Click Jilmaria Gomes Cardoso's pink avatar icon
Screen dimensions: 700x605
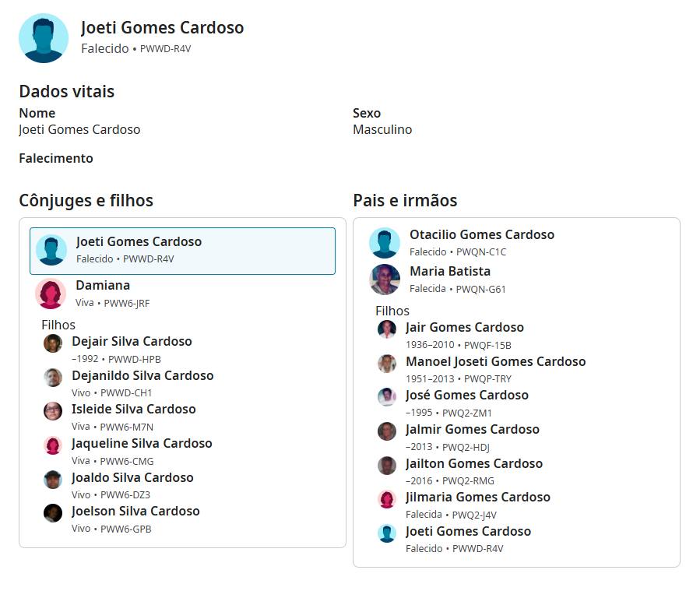[387, 499]
